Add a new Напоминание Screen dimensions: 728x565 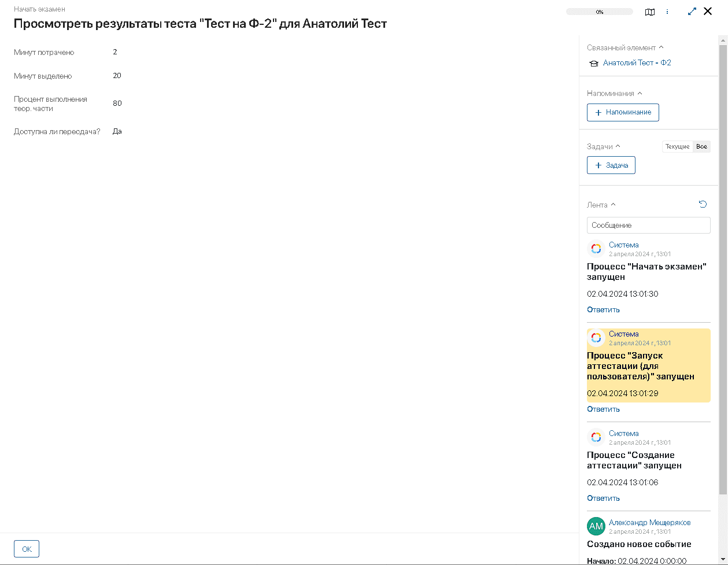click(x=623, y=112)
